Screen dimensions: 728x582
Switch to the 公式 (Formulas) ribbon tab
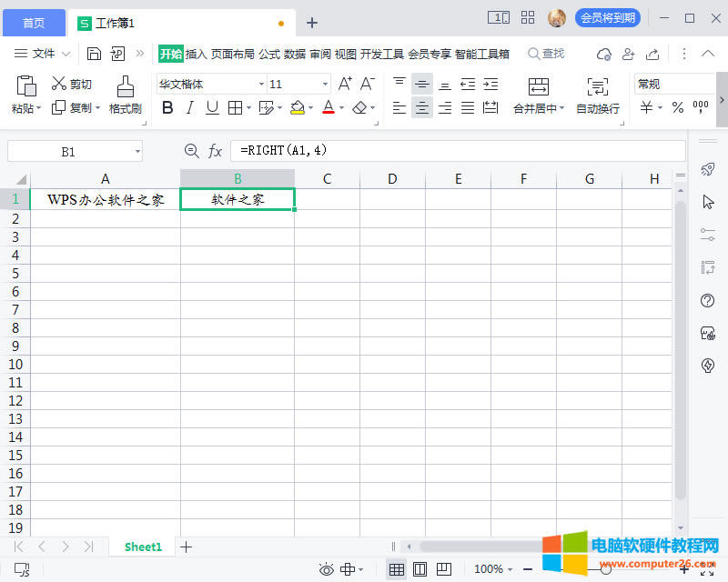(x=269, y=54)
